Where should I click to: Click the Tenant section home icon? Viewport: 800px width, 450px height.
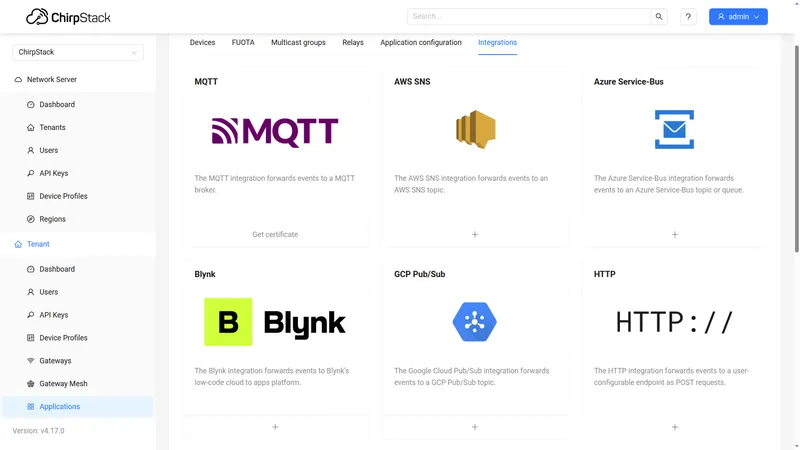18,244
